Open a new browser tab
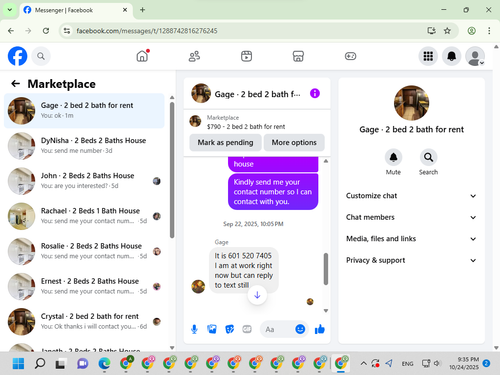This screenshot has width=500, height=375. tap(142, 10)
